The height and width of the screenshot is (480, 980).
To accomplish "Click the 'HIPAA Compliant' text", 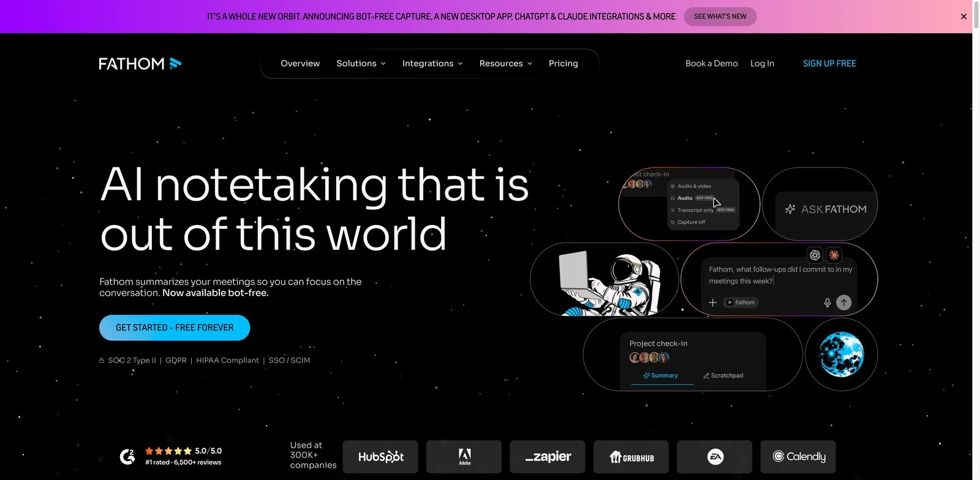I will (x=227, y=360).
